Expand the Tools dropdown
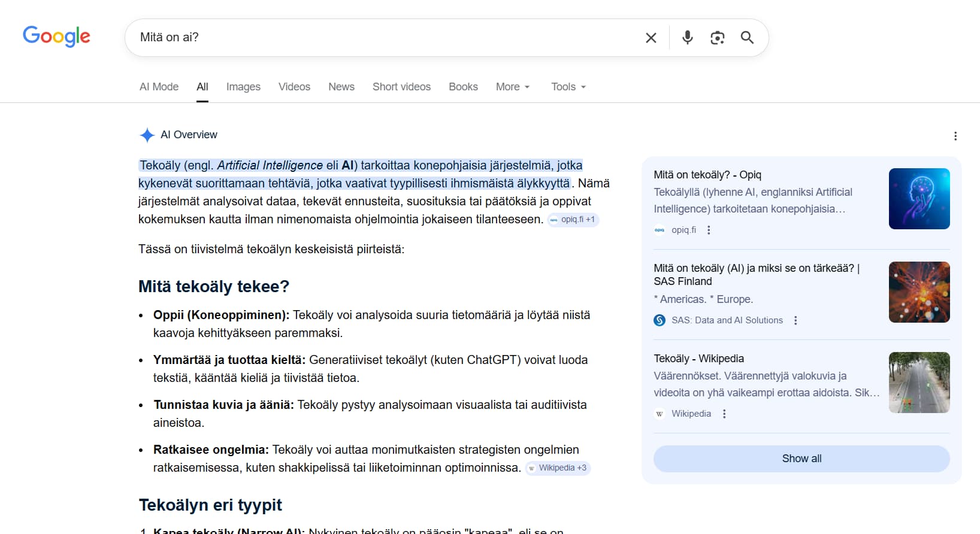Image resolution: width=980 pixels, height=534 pixels. [568, 87]
